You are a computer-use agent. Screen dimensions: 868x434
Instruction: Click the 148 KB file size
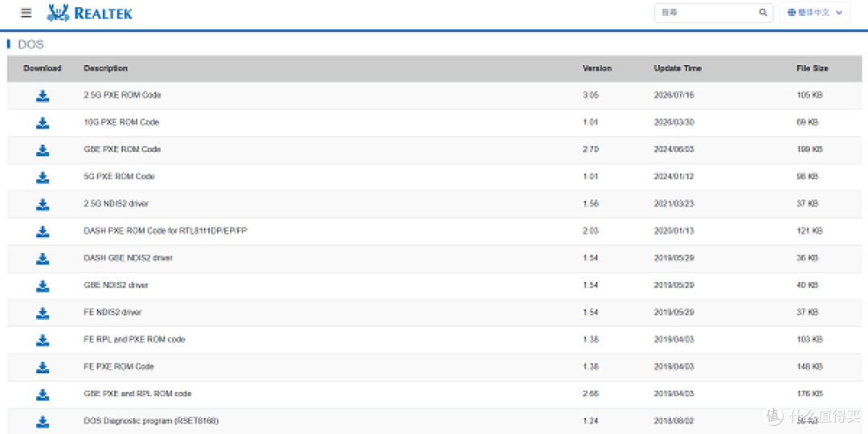tap(810, 366)
